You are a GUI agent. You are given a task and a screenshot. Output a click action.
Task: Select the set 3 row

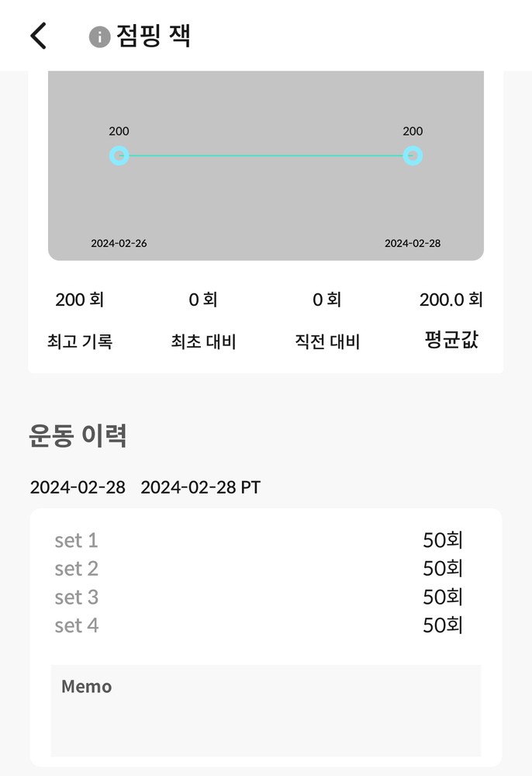click(x=258, y=598)
